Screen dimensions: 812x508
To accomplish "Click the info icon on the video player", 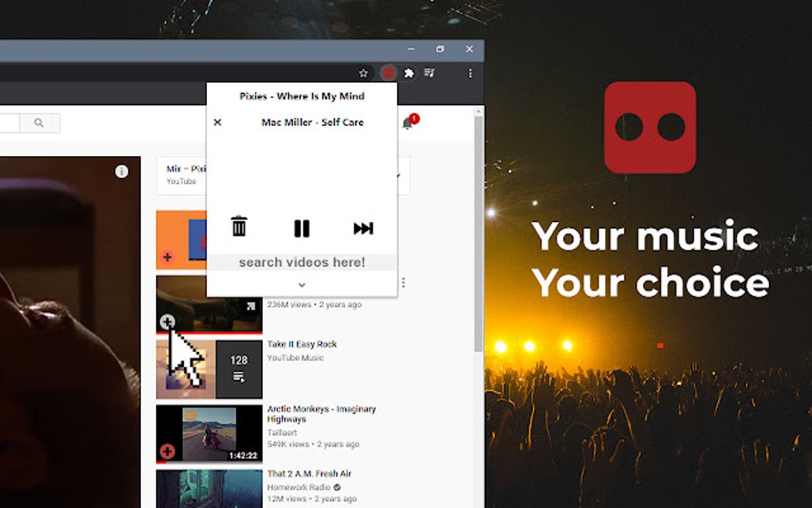I will pos(120,170).
